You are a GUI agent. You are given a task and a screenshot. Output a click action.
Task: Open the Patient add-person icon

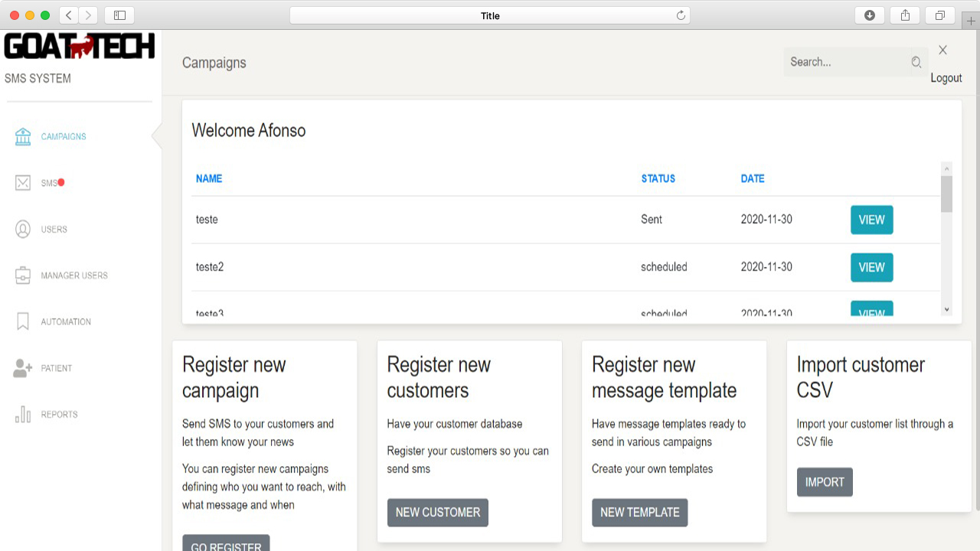23,368
